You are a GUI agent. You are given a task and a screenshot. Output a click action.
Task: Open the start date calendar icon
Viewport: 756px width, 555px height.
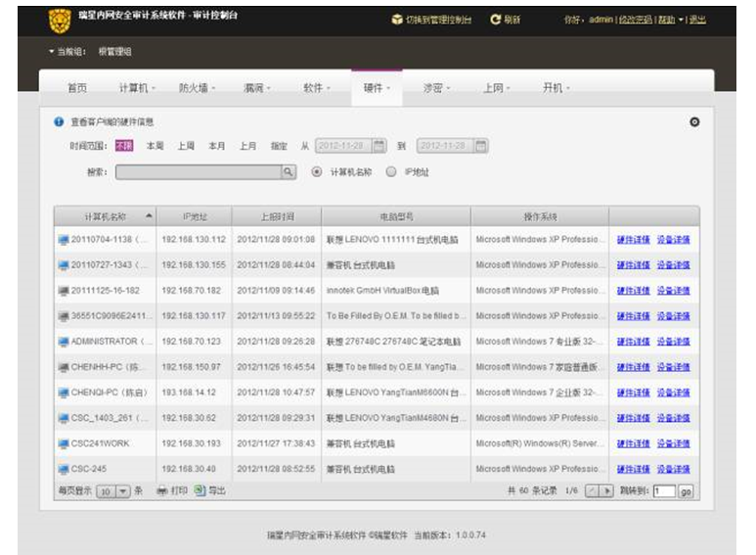point(379,146)
